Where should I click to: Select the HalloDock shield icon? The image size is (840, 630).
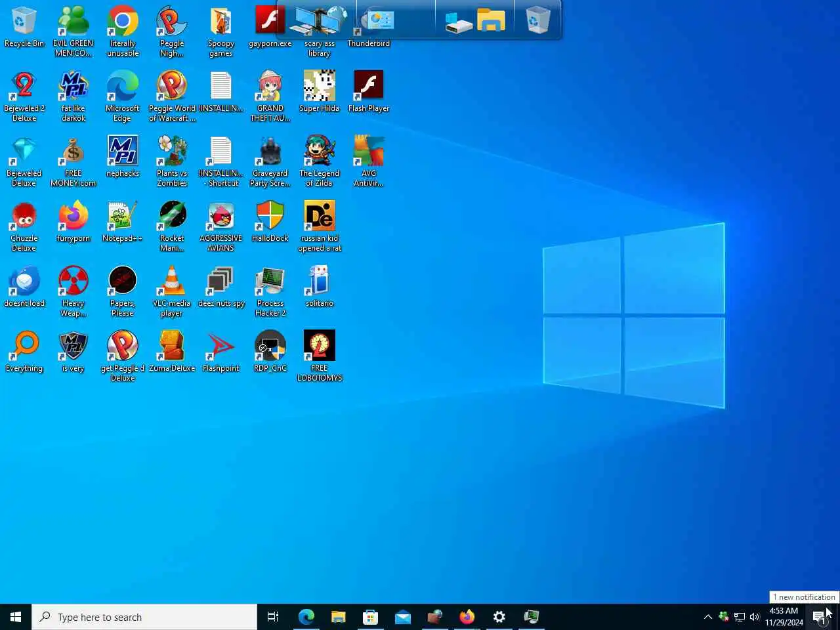[x=270, y=222]
